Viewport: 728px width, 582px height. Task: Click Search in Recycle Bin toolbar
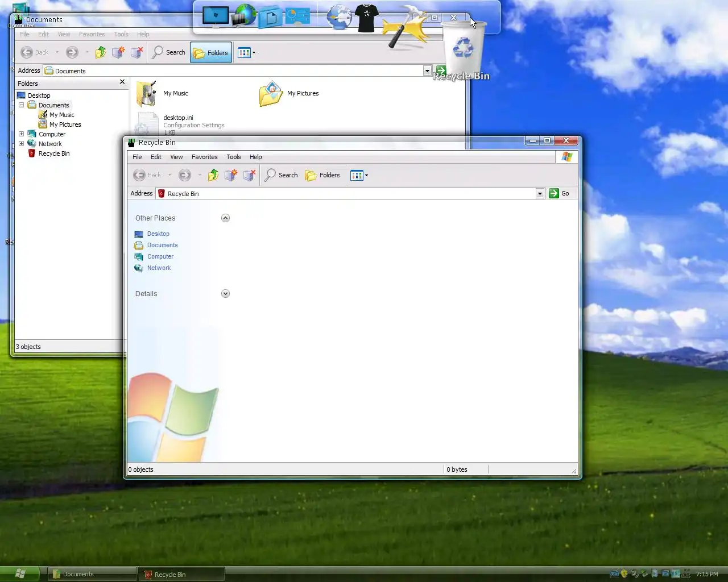282,175
